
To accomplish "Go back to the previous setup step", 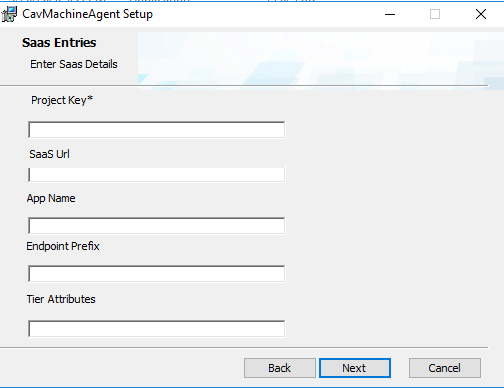I will pyautogui.click(x=280, y=368).
